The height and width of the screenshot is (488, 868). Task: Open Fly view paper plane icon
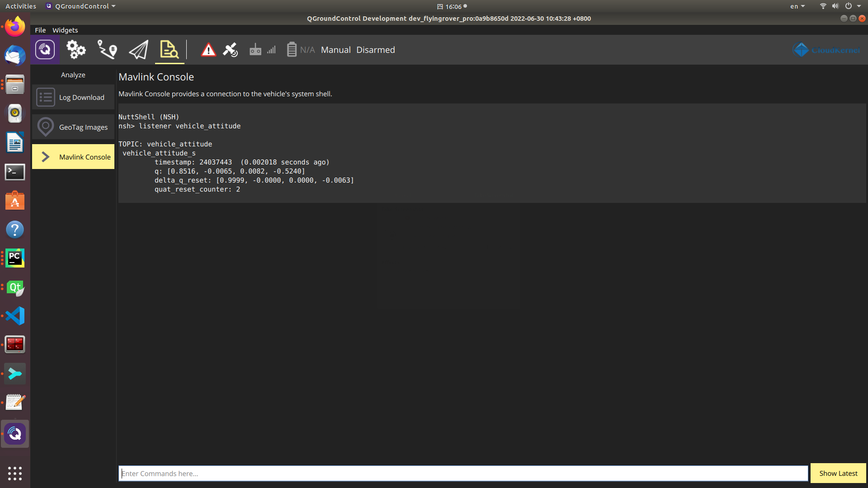(138, 50)
